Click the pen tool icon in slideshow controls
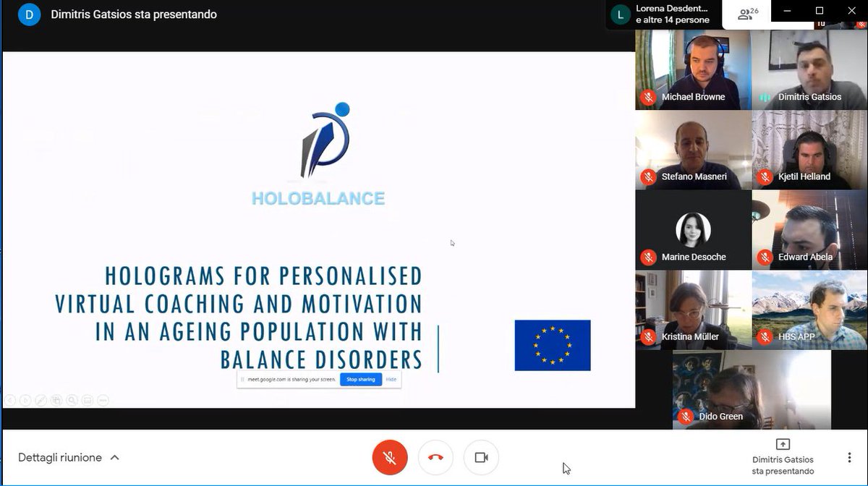868x486 pixels. tap(41, 400)
